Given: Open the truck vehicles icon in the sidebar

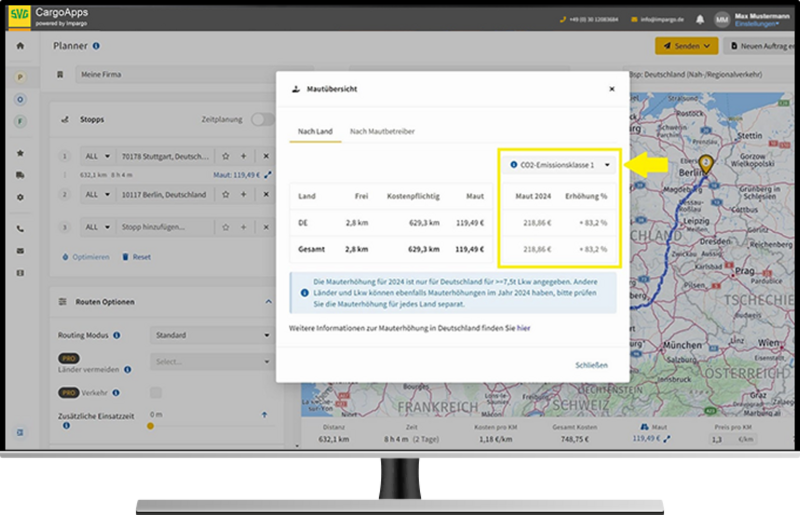Looking at the screenshot, I should pyautogui.click(x=20, y=175).
